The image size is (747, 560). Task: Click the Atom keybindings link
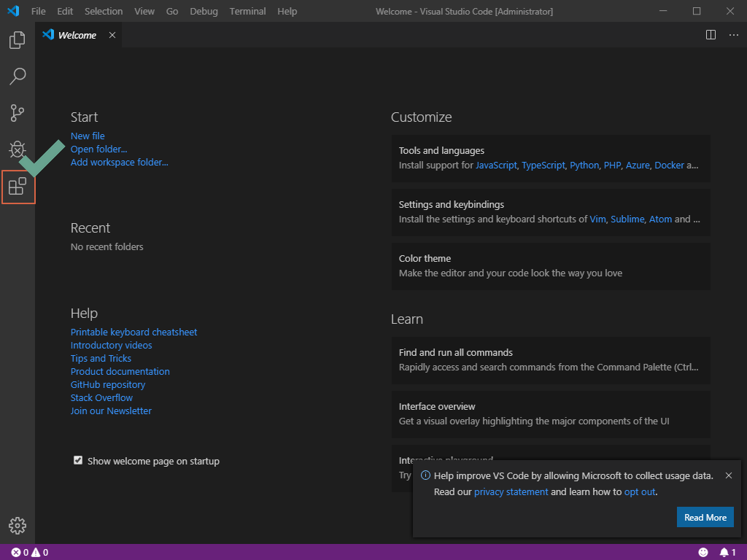pos(660,219)
